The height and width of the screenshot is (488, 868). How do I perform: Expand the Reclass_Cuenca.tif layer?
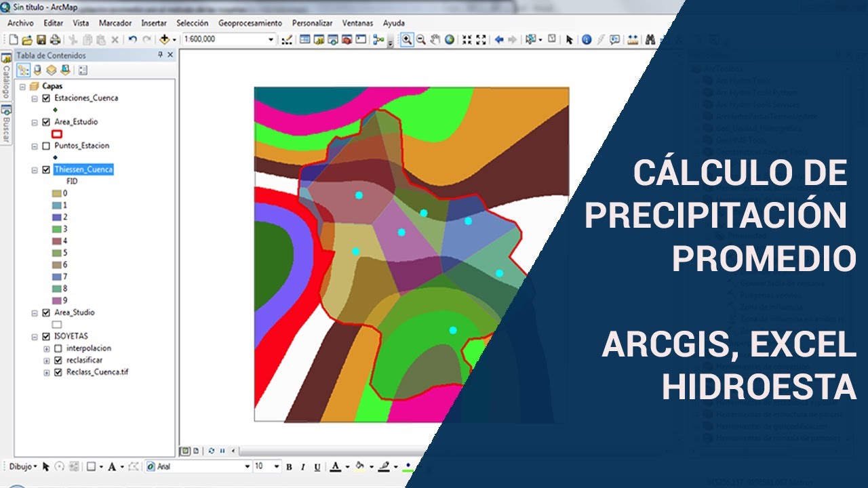(47, 373)
